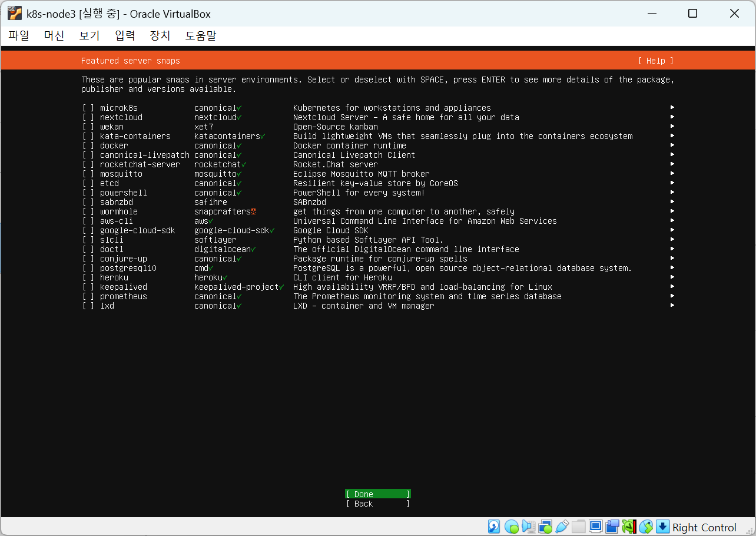
Task: Expand details arrow for CLI client for Heroku
Action: pyautogui.click(x=672, y=277)
